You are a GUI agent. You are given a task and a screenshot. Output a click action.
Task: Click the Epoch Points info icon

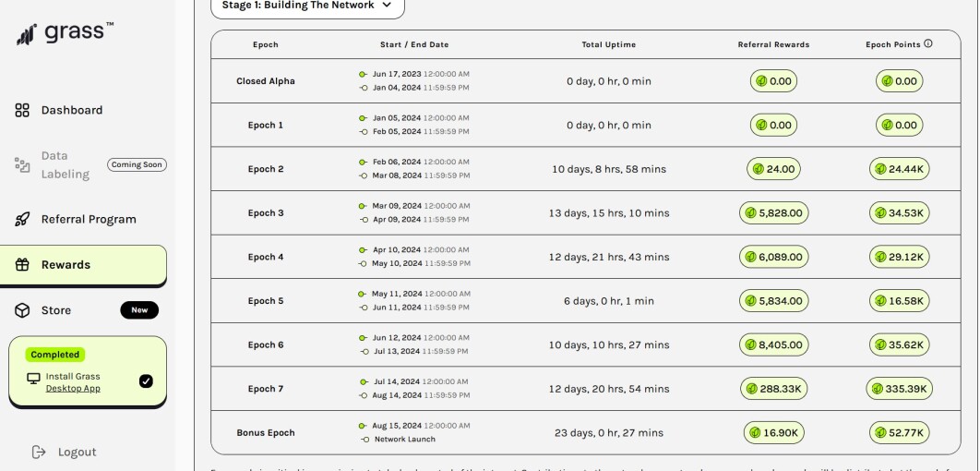click(x=928, y=43)
